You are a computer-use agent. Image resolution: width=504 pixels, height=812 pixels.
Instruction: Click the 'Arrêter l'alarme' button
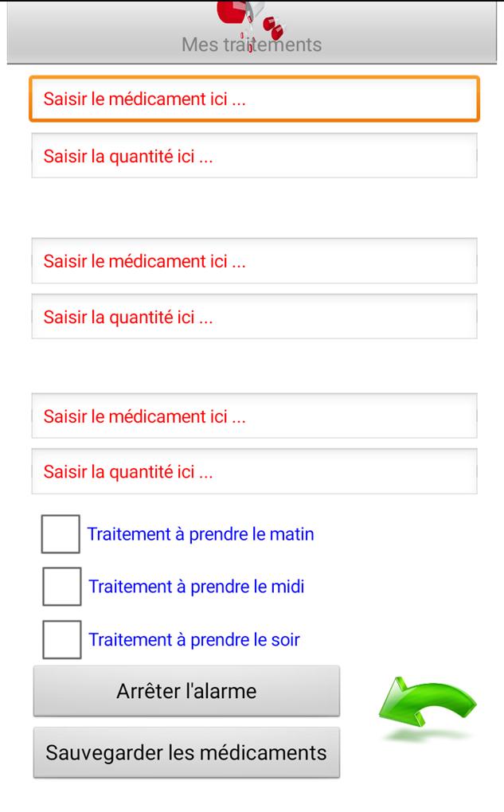pos(186,691)
